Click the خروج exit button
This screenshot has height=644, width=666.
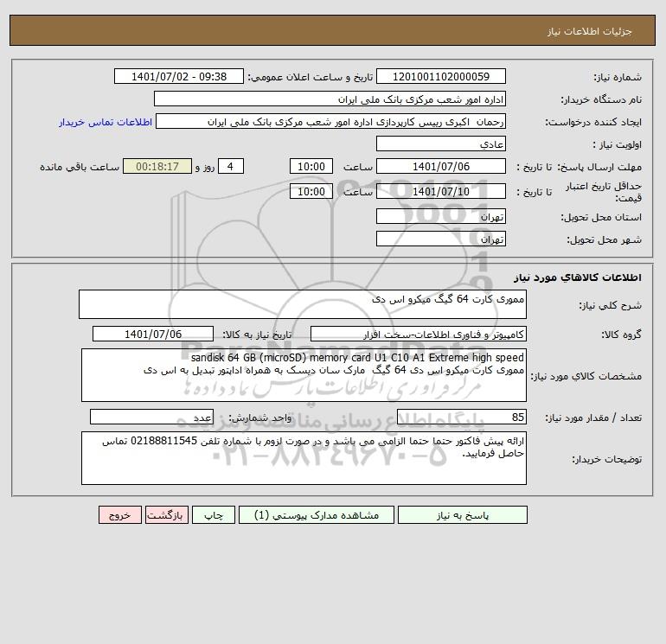tap(119, 515)
